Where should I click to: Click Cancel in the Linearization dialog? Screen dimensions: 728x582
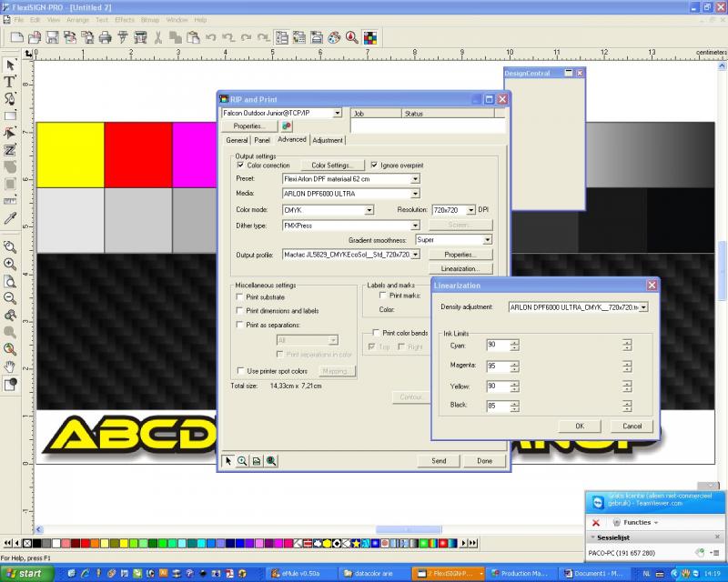click(632, 426)
